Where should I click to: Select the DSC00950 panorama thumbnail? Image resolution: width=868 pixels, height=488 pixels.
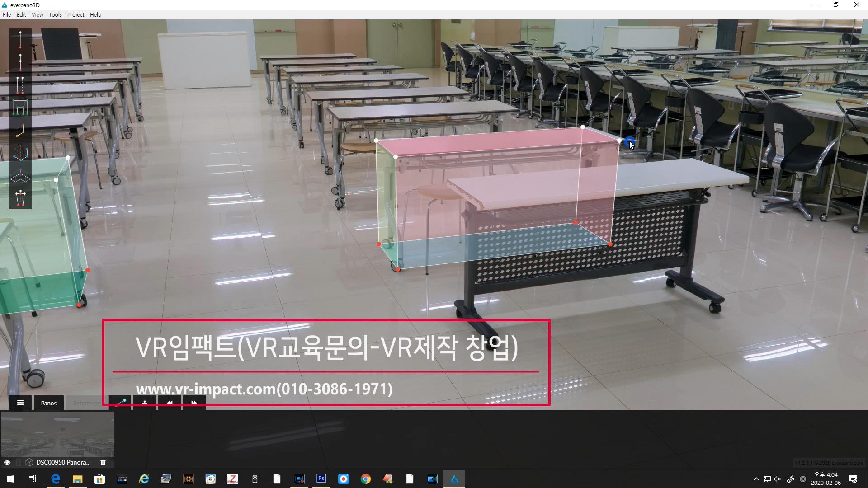(57, 434)
